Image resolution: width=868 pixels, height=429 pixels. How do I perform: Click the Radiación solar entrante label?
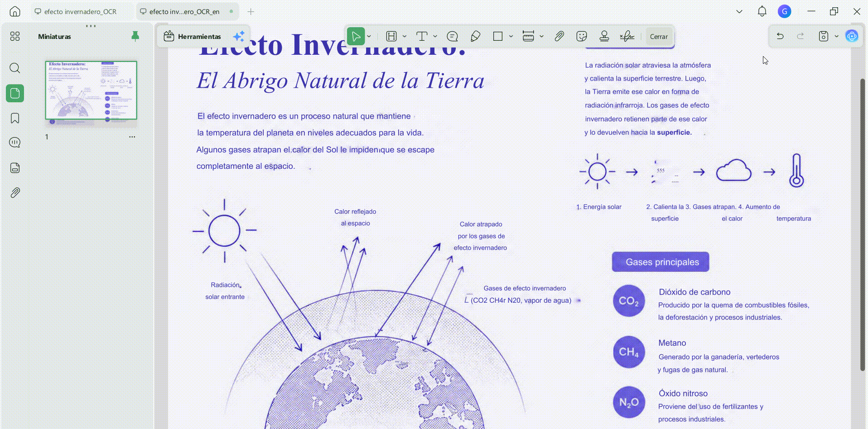pyautogui.click(x=225, y=291)
